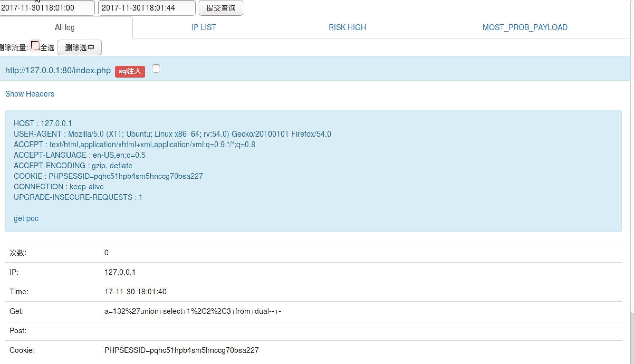Click the IP value 127.0.0.1 row
The width and height of the screenshot is (634, 364).
[120, 272]
